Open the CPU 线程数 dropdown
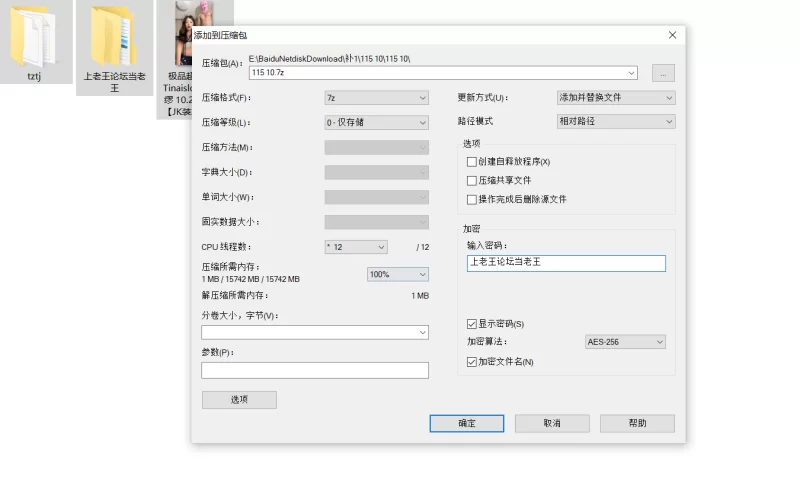The image size is (800, 481). [x=355, y=247]
